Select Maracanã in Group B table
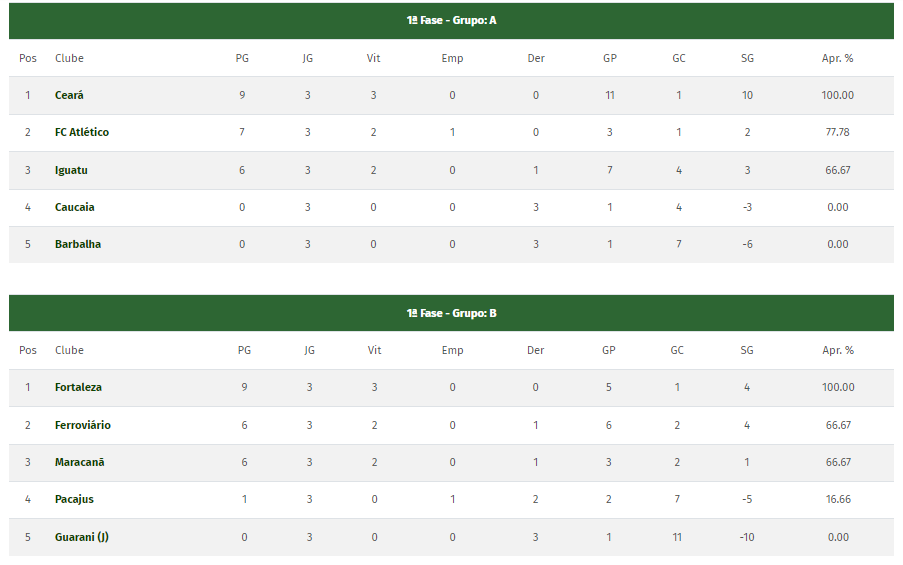903x565 pixels. (79, 462)
